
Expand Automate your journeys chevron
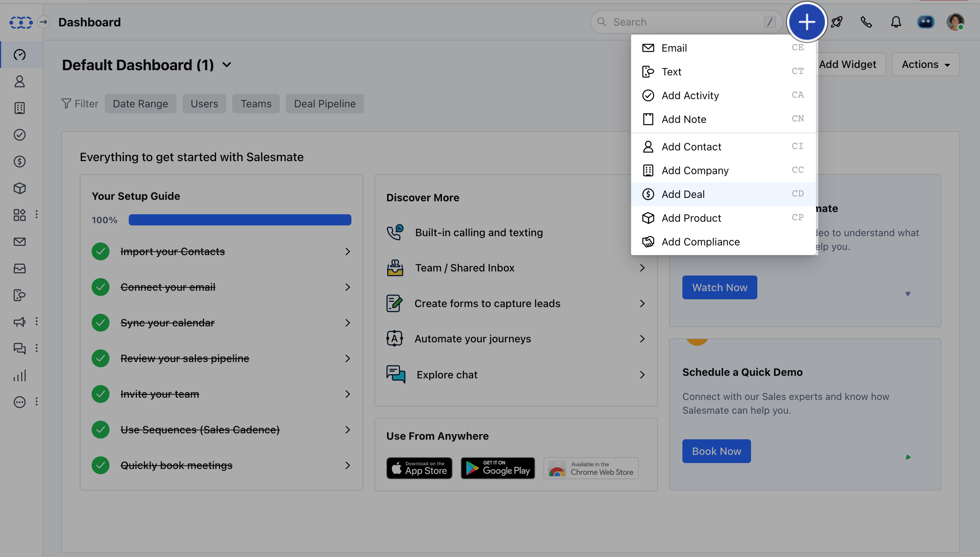coord(642,339)
